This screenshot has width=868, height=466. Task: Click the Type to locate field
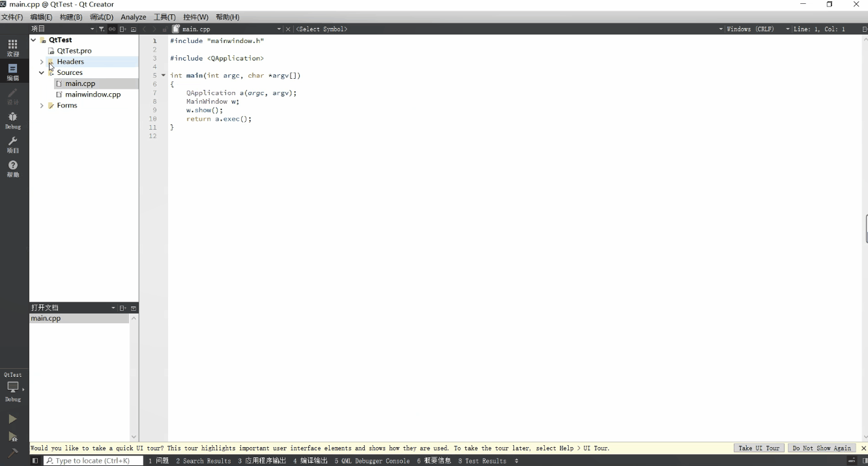93,461
